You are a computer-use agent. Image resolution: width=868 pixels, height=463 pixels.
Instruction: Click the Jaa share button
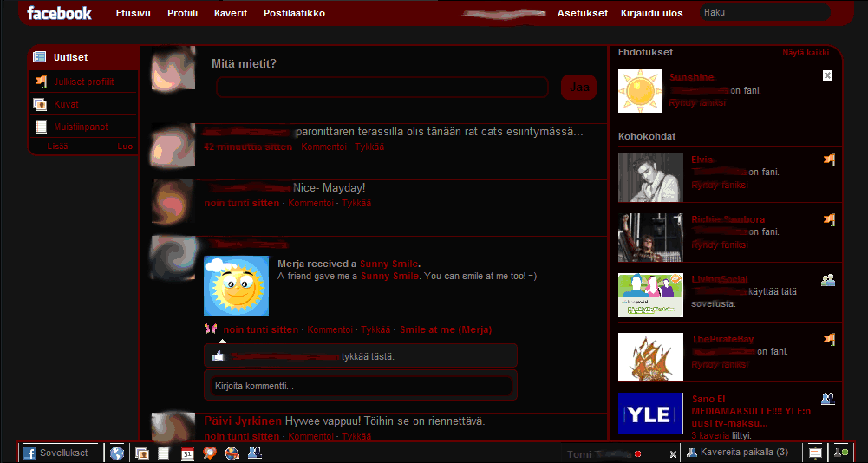click(x=579, y=87)
